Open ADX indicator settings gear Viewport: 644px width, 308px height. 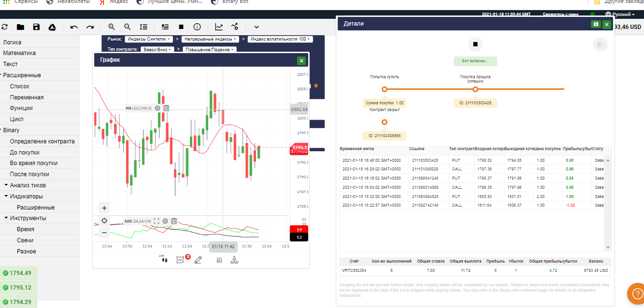(x=165, y=221)
